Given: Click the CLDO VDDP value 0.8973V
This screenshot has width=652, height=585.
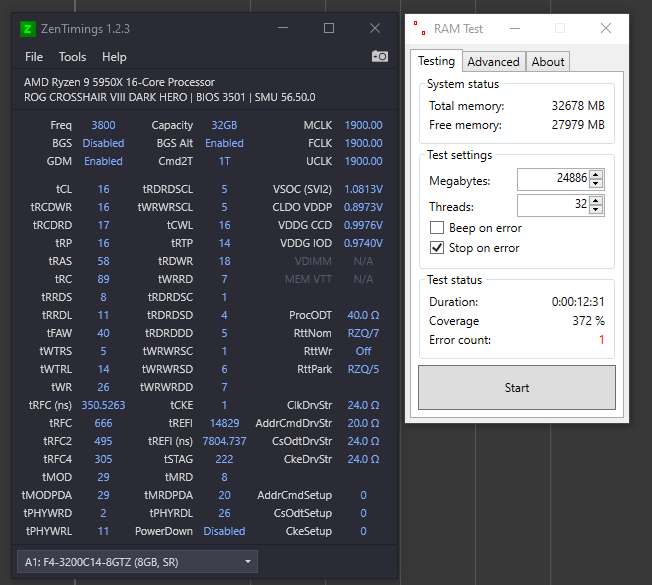Looking at the screenshot, I should pyautogui.click(x=363, y=207).
